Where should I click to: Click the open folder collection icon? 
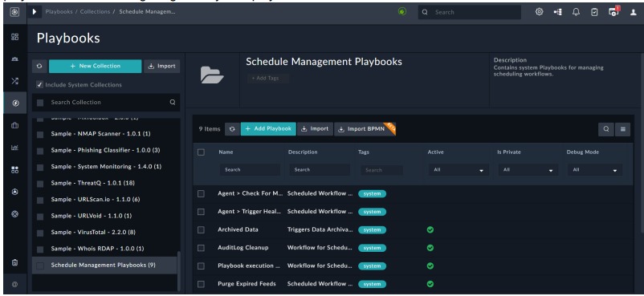click(x=212, y=75)
